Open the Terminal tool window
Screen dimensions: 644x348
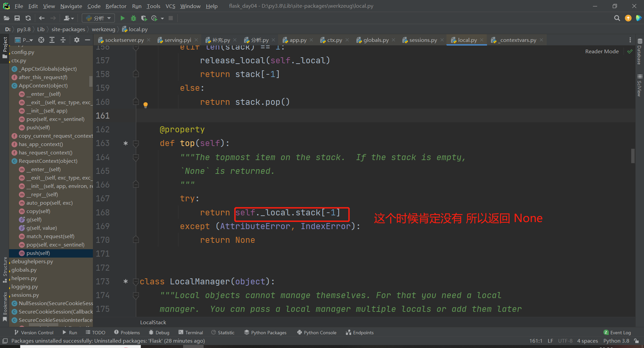click(x=191, y=333)
